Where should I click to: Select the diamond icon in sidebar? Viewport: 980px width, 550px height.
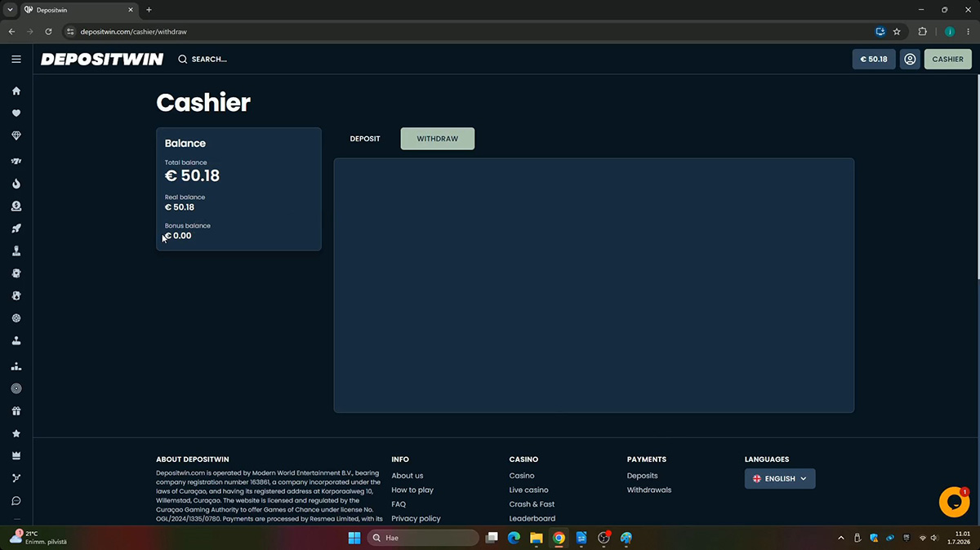[16, 135]
